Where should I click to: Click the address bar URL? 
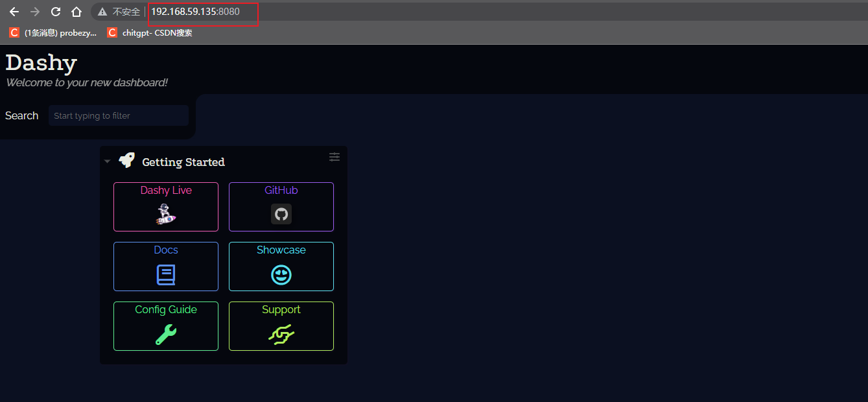pyautogui.click(x=195, y=12)
